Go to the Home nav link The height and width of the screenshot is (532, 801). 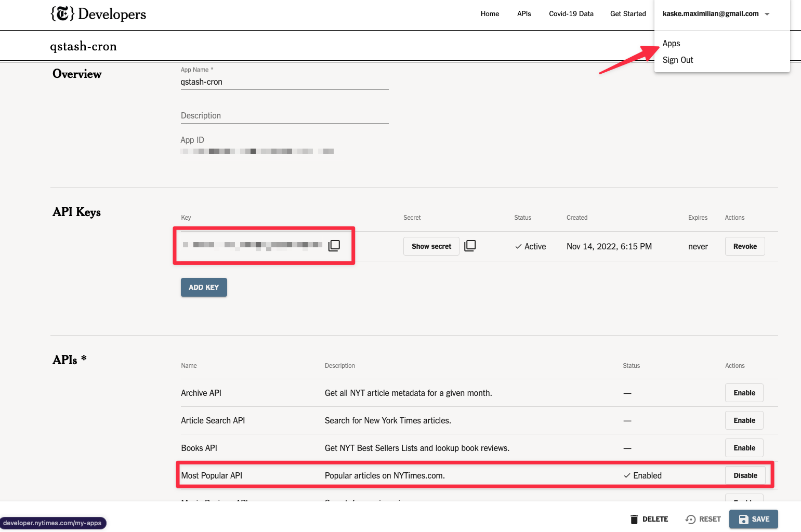click(x=490, y=14)
